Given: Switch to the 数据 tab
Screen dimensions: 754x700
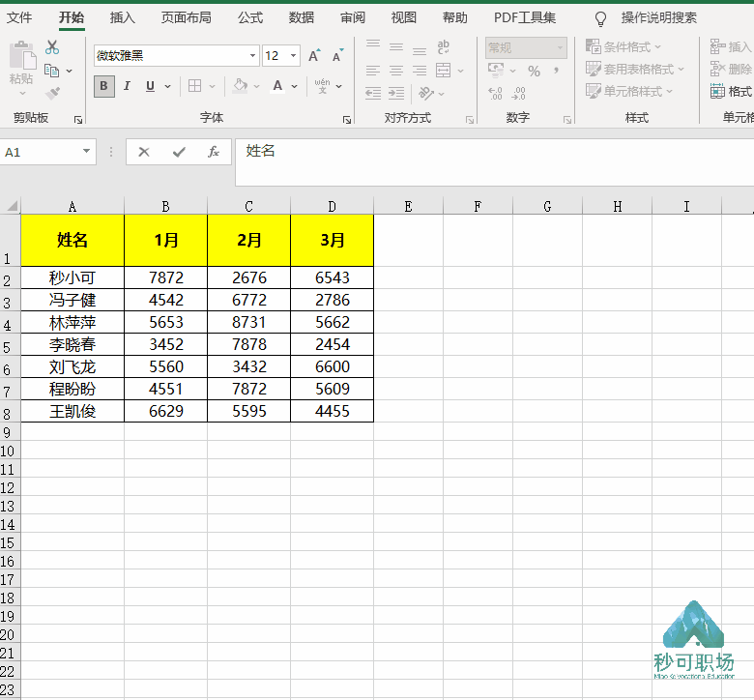Looking at the screenshot, I should click(301, 17).
